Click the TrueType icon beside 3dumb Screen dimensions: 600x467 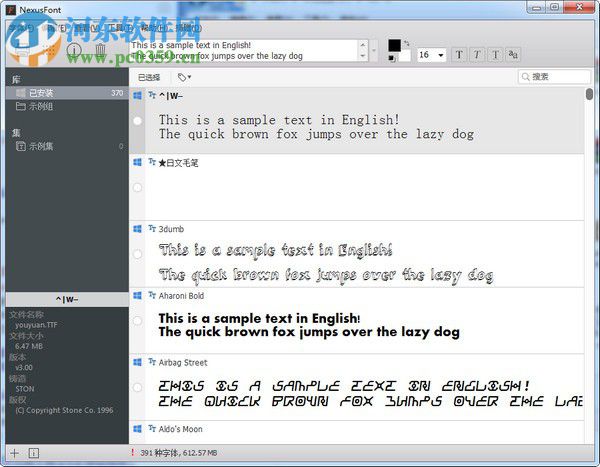(152, 229)
